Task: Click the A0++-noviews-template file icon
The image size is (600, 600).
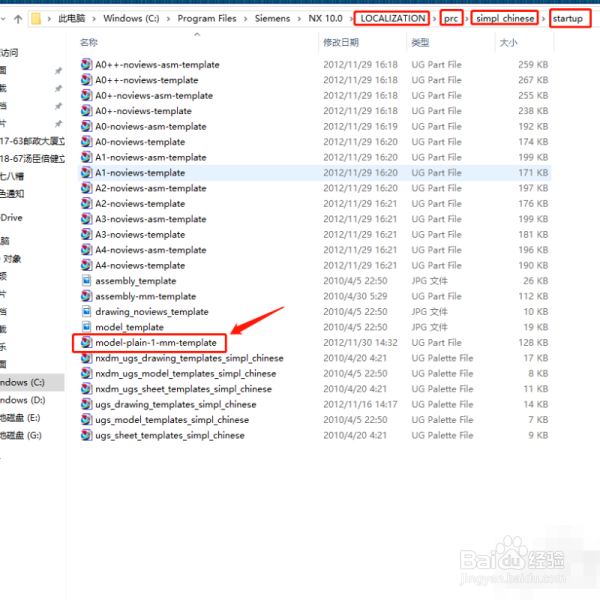Action: [86, 80]
